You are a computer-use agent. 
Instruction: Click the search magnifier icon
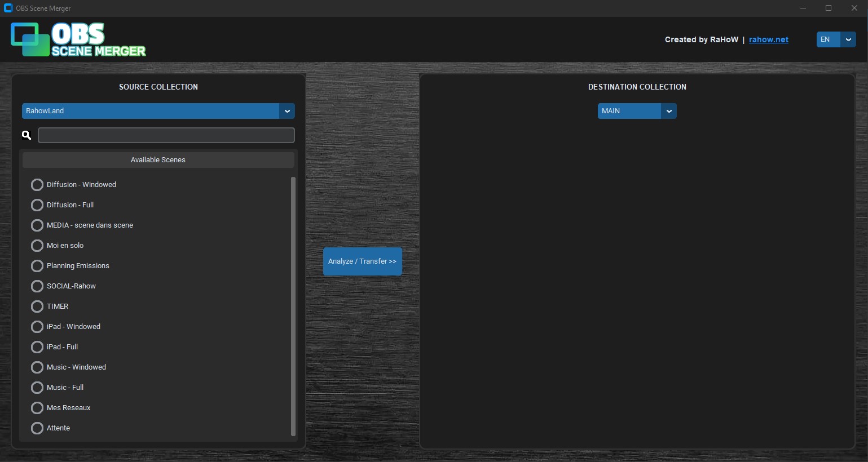click(x=26, y=135)
